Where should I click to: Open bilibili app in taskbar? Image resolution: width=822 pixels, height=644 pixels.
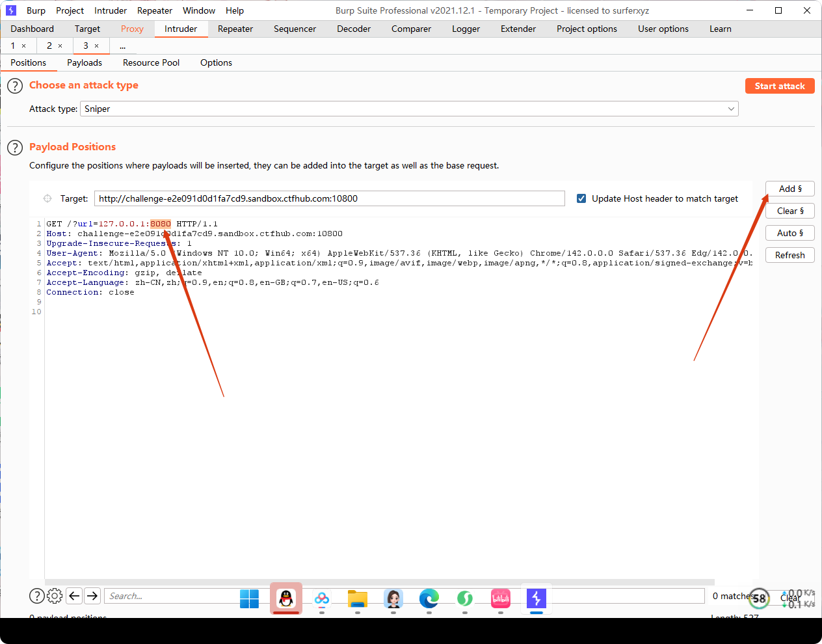[501, 598]
